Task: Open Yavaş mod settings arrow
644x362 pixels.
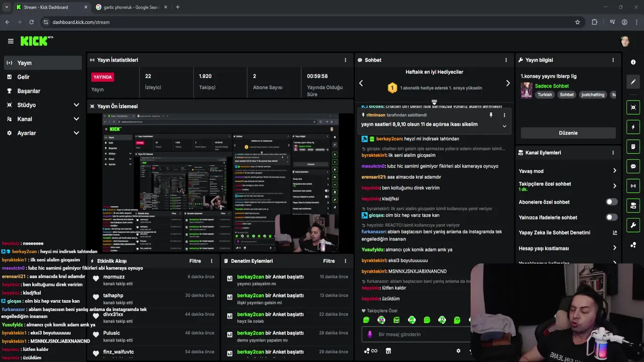Action: tap(614, 171)
